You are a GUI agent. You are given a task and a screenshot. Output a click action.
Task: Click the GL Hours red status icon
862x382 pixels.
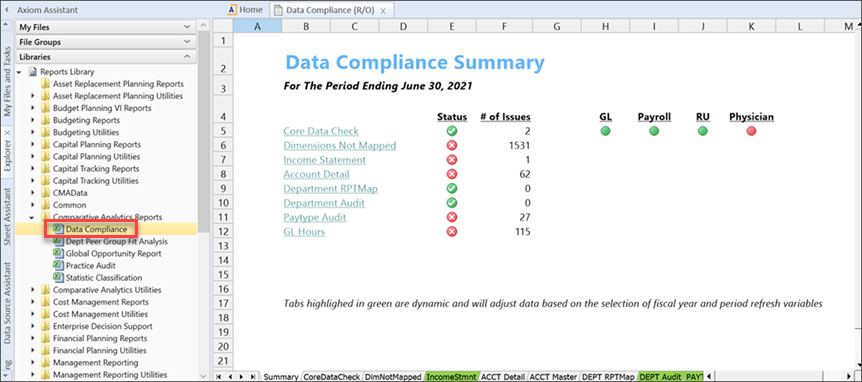452,231
